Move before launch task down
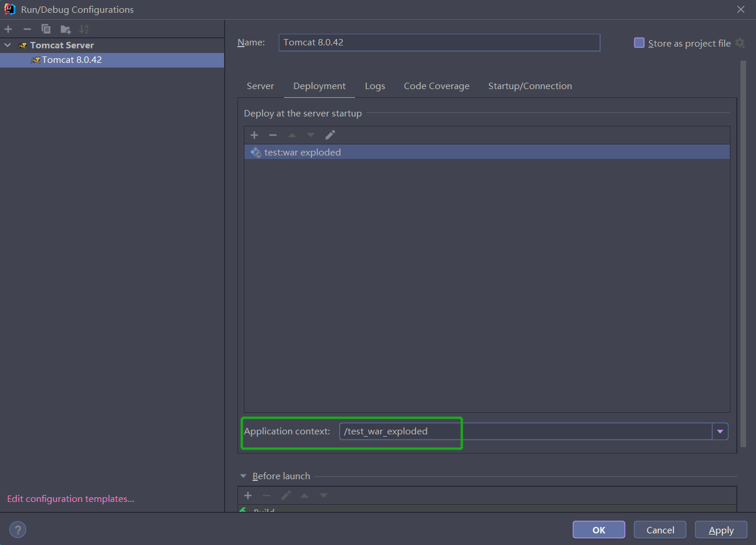The width and height of the screenshot is (756, 545). point(324,496)
